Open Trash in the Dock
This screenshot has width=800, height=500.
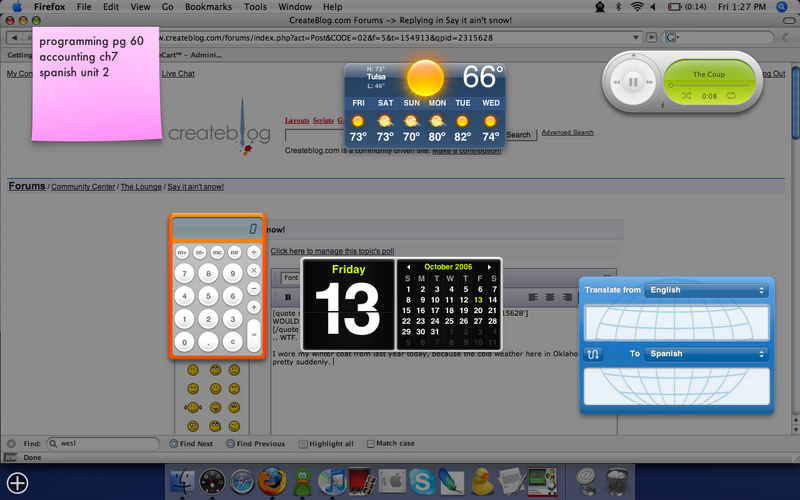point(617,481)
